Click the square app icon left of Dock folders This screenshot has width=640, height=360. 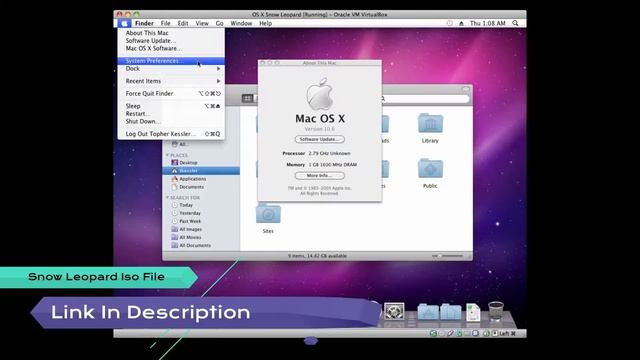coord(394,311)
